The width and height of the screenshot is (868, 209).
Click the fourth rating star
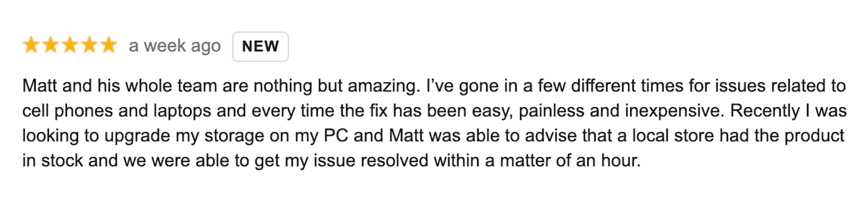click(90, 45)
